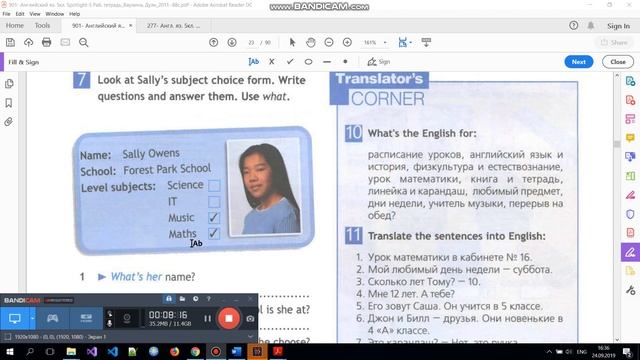Pause the Bandicam recording
This screenshot has height=360, width=640.
click(207, 318)
